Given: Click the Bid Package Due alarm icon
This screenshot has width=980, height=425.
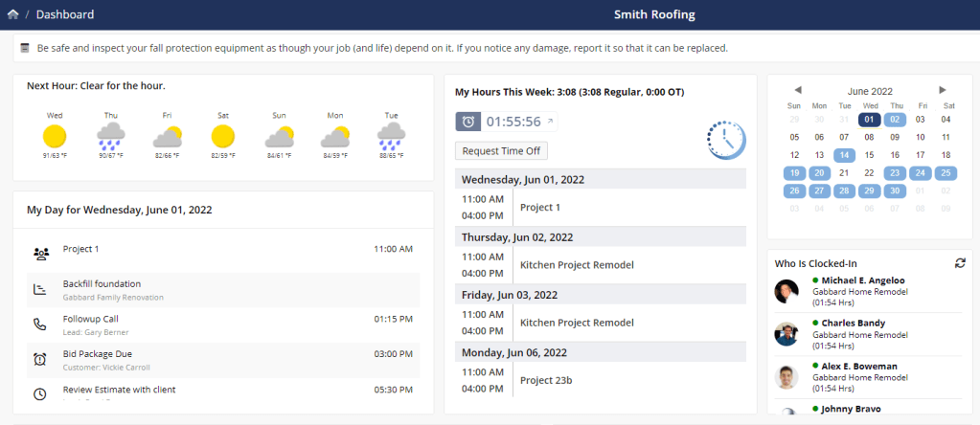Looking at the screenshot, I should click(x=40, y=360).
